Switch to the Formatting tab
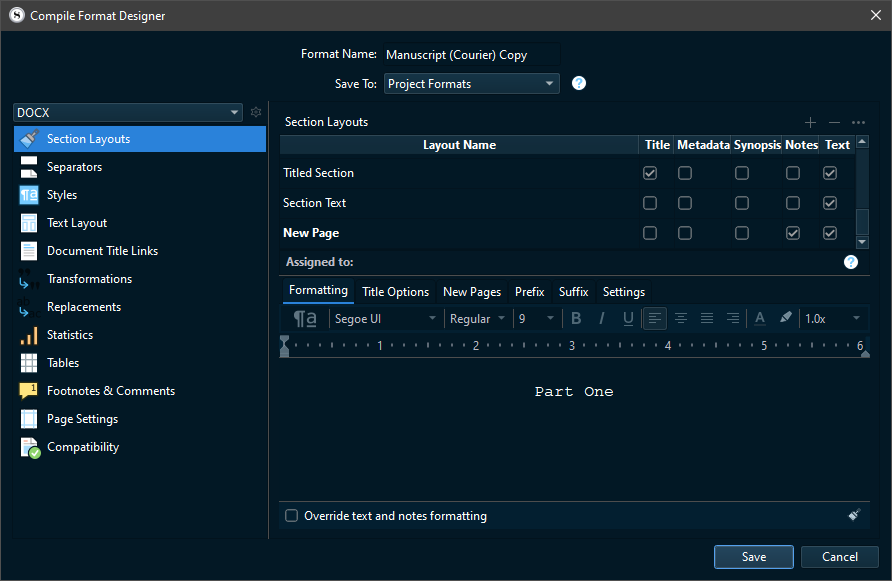 [x=318, y=291]
